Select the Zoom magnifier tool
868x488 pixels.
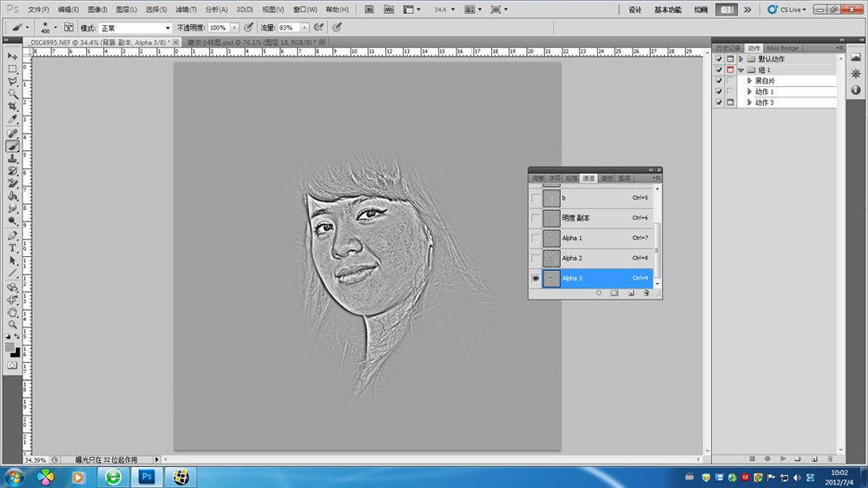coord(13,324)
